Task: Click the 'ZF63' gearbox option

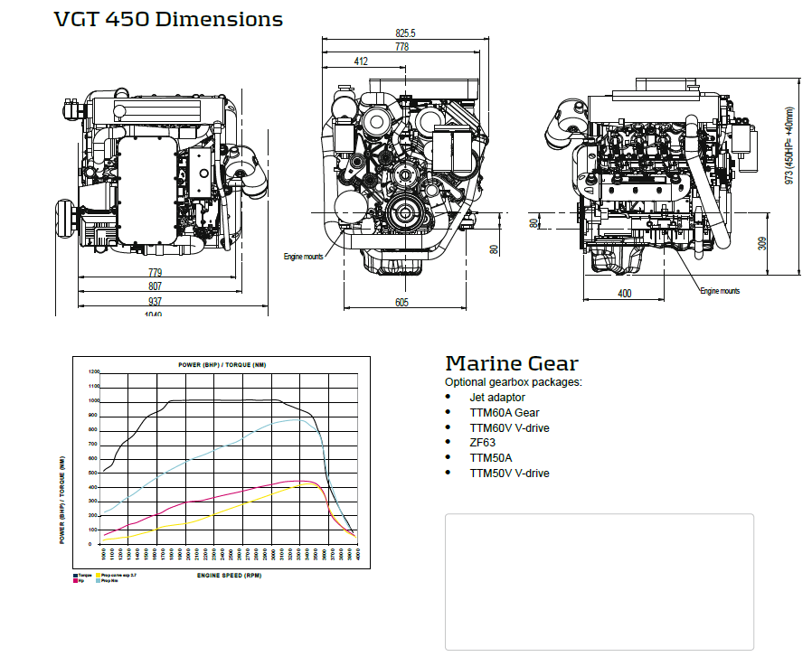Action: click(483, 443)
